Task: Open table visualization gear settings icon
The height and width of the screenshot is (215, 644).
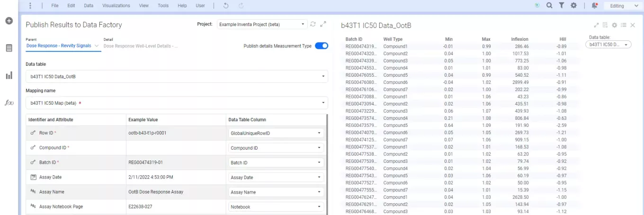Action: pos(614,25)
